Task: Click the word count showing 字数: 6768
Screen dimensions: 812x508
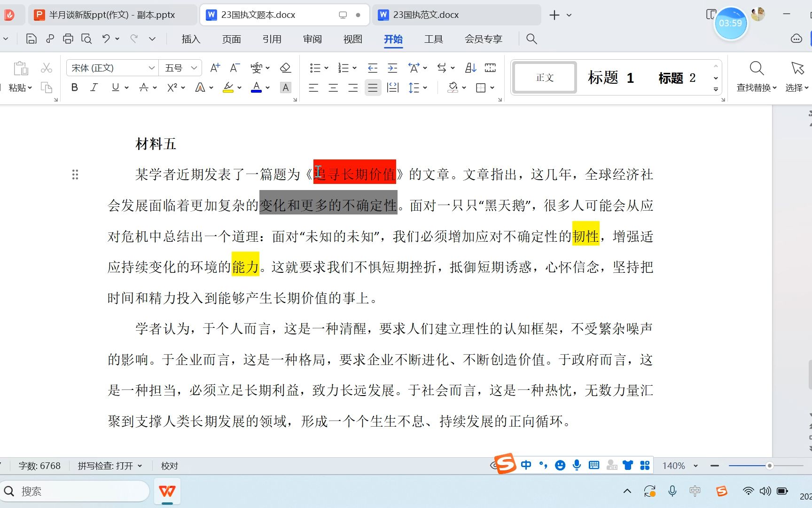Action: tap(40, 466)
